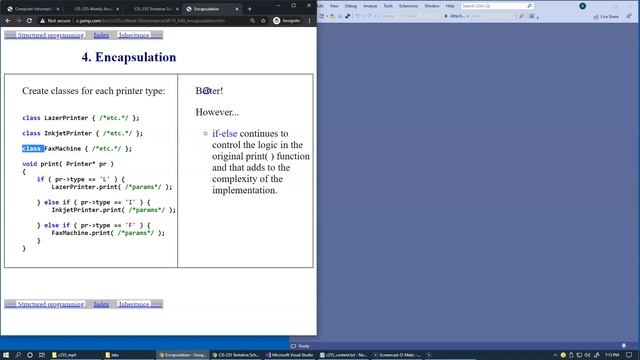This screenshot has height=360, width=640.
Task: Reload the Encapsulation page
Action: (29, 20)
